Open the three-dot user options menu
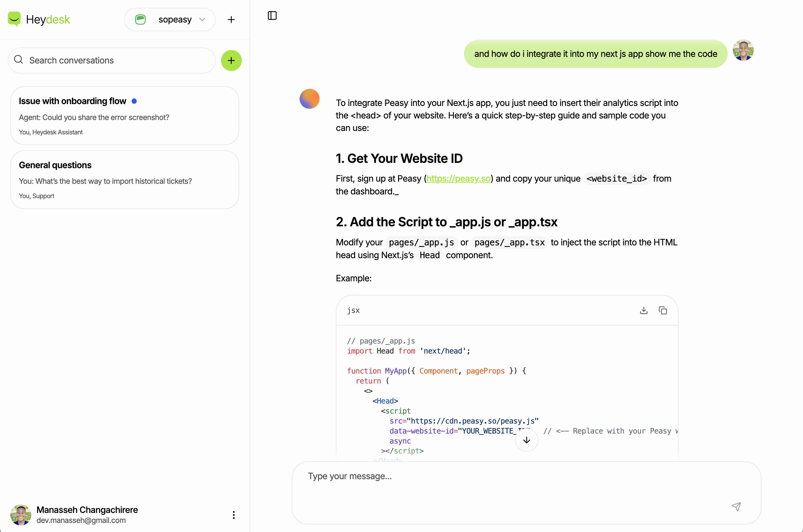Viewport: 803px width, 532px height. (x=234, y=515)
